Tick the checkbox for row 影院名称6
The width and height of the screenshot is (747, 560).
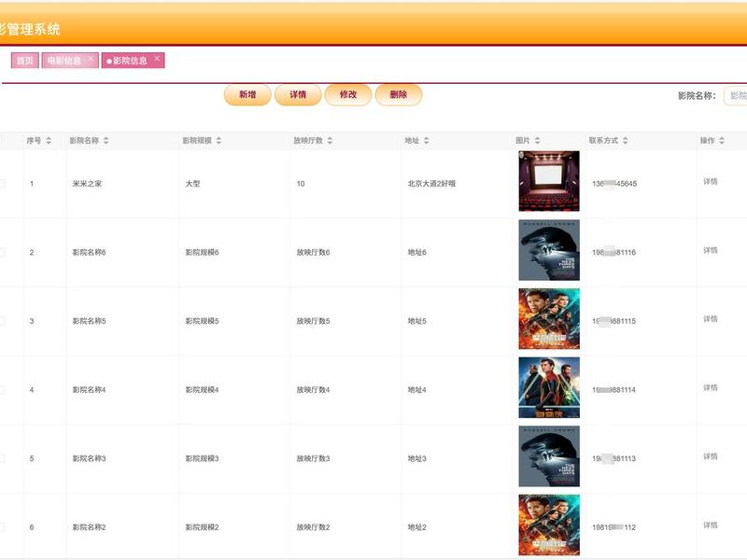tap(2, 252)
